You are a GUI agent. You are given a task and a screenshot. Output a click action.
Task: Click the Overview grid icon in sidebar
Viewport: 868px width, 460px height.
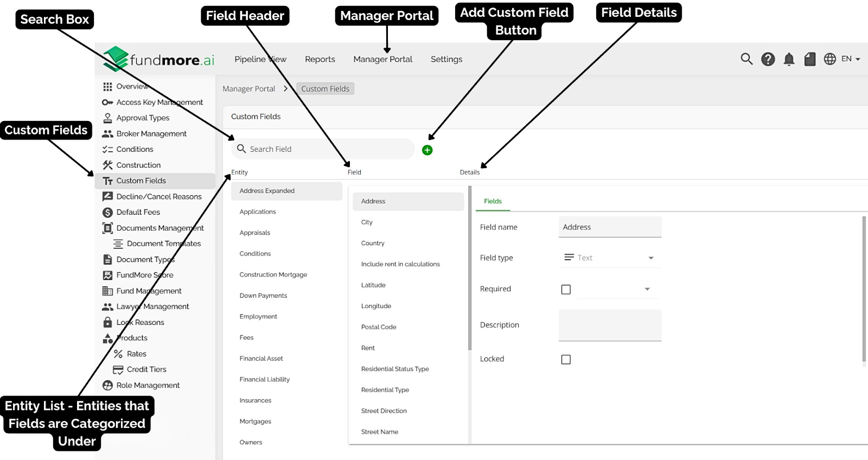click(x=107, y=87)
